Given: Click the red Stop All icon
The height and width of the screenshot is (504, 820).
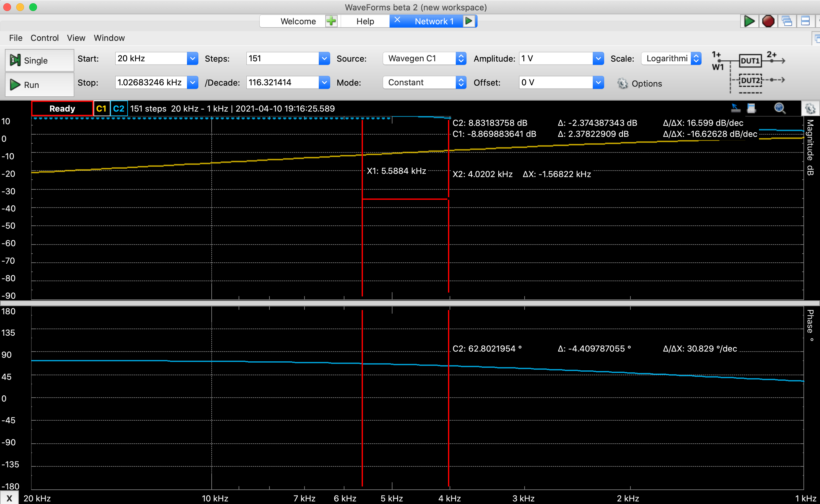Looking at the screenshot, I should (x=768, y=21).
